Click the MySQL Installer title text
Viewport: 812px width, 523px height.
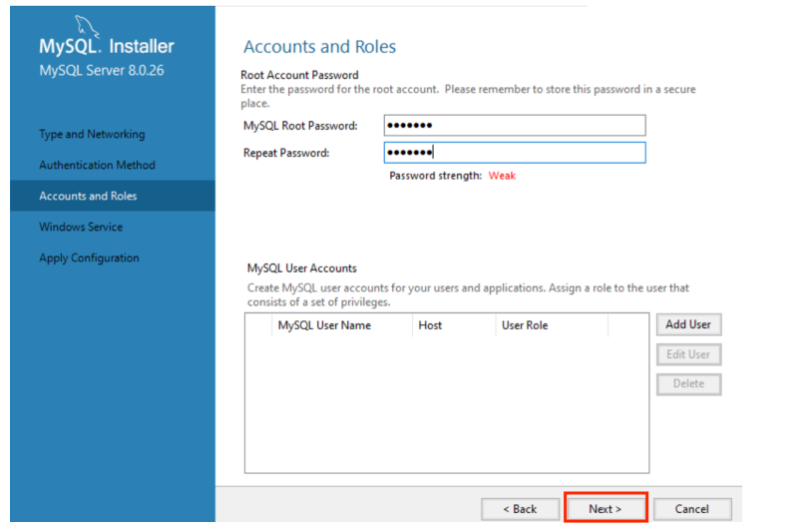[x=107, y=47]
